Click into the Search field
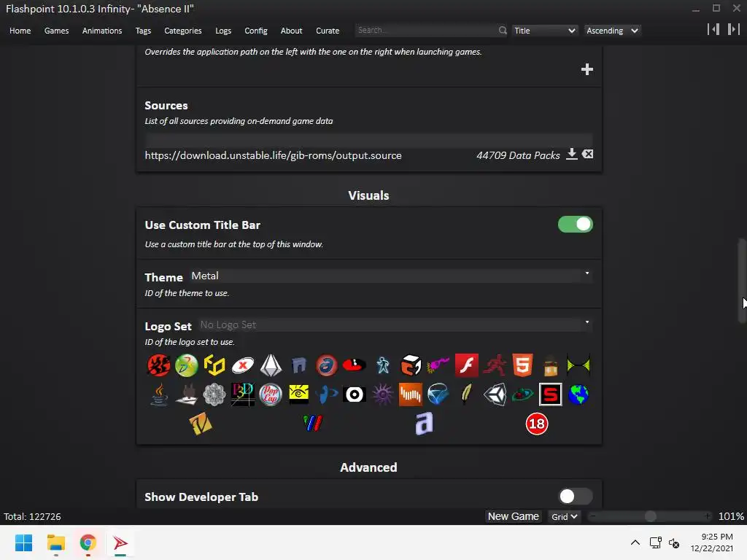Image resolution: width=747 pixels, height=560 pixels. (426, 31)
